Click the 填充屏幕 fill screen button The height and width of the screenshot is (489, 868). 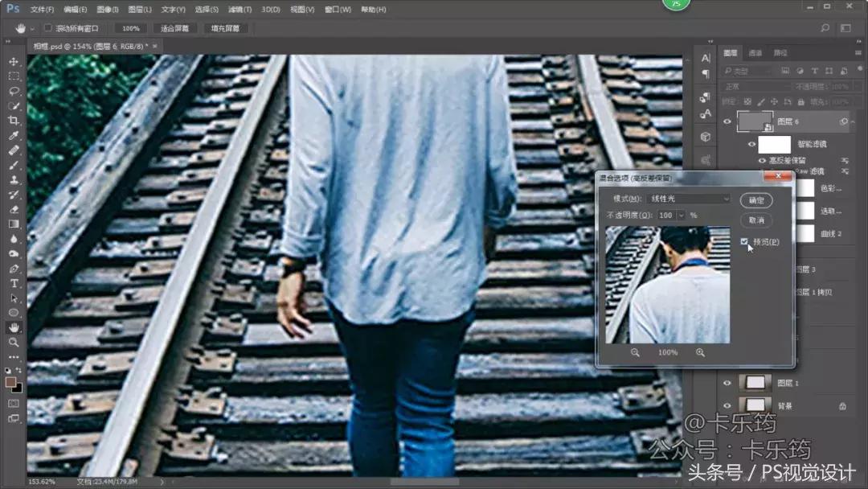(x=225, y=28)
